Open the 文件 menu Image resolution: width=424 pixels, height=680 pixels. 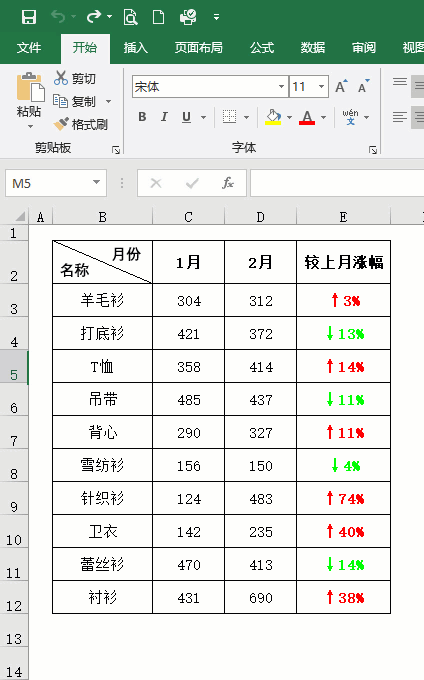click(29, 47)
